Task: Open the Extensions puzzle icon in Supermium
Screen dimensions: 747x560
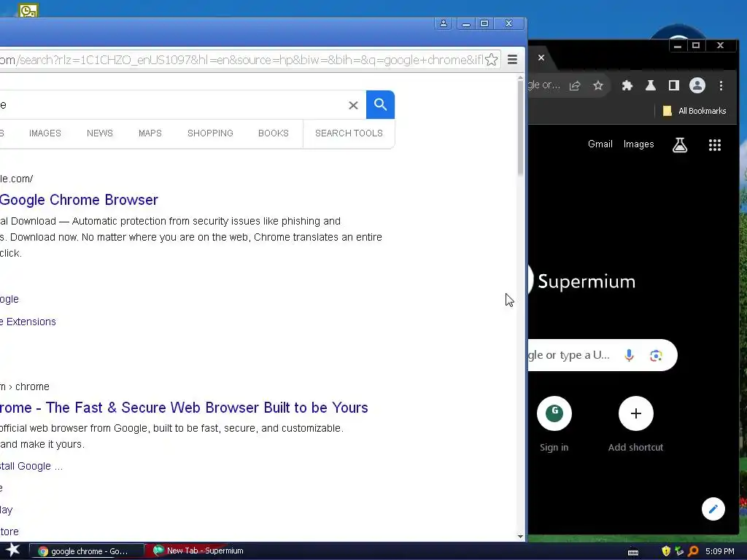Action: click(627, 86)
